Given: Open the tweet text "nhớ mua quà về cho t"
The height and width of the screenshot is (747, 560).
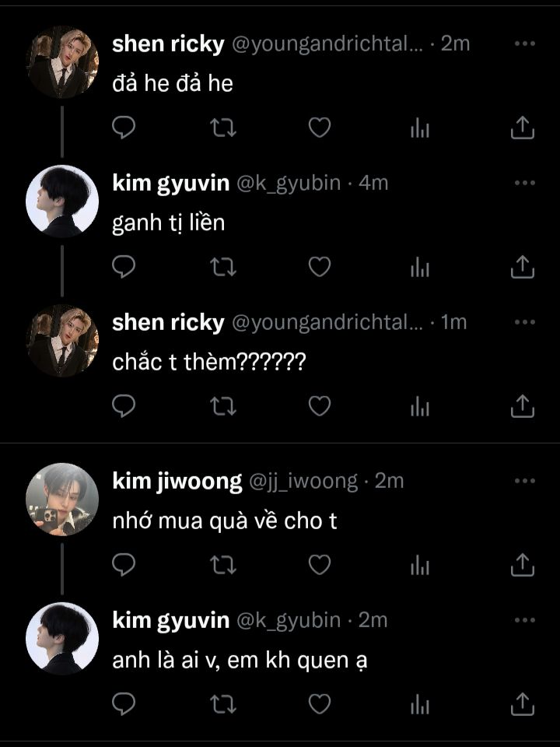Looking at the screenshot, I should (225, 521).
